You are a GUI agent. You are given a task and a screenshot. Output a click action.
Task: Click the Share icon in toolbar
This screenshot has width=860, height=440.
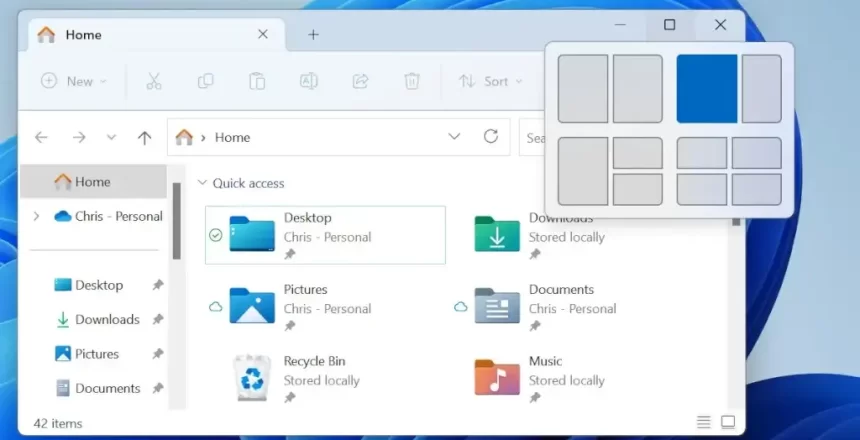(361, 81)
